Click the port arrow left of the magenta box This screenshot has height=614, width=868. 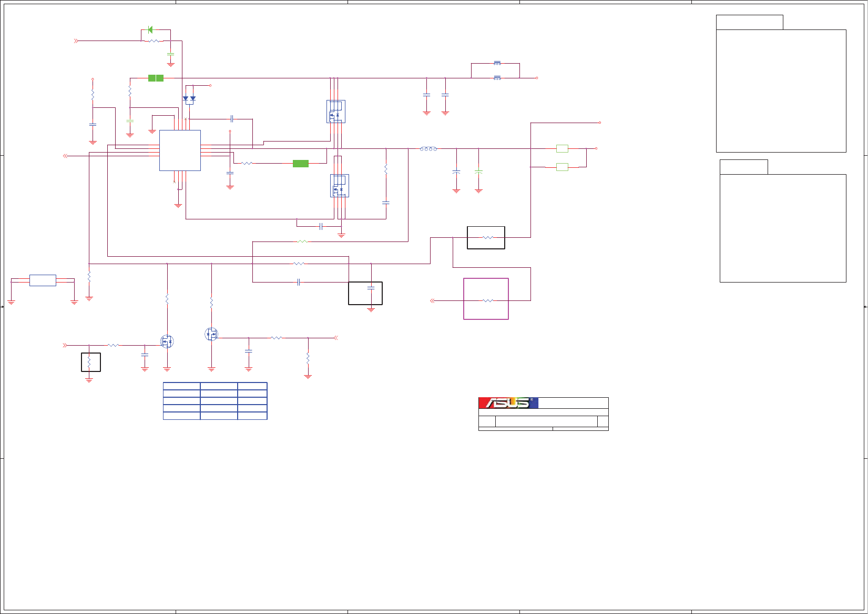pos(432,300)
